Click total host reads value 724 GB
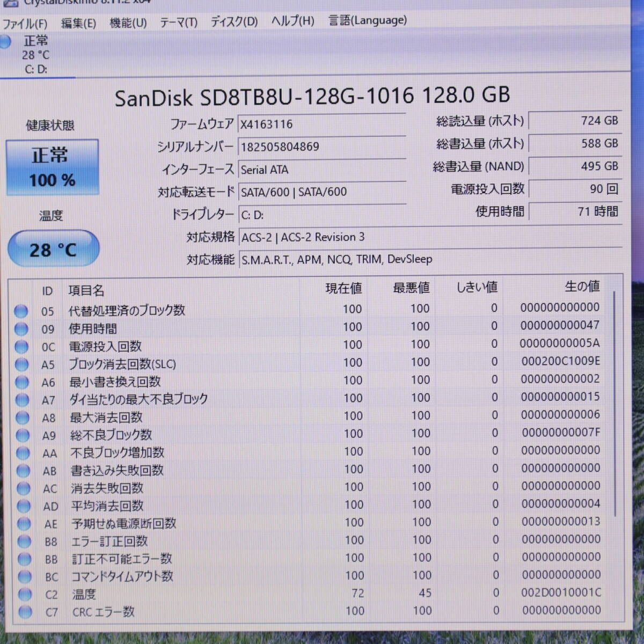This screenshot has height=644, width=644. (x=575, y=121)
